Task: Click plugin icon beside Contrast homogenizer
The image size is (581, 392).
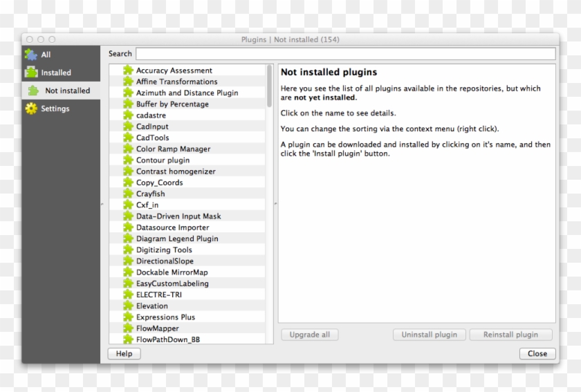Action: pos(128,171)
